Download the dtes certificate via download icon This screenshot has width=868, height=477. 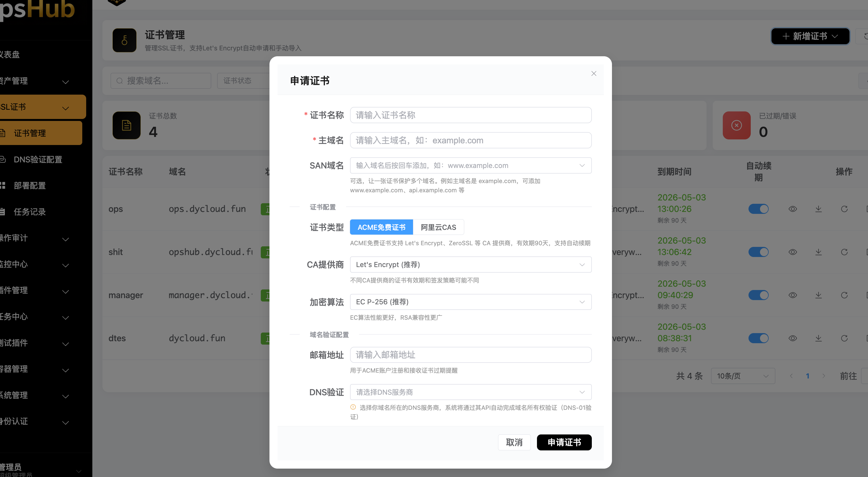click(818, 338)
